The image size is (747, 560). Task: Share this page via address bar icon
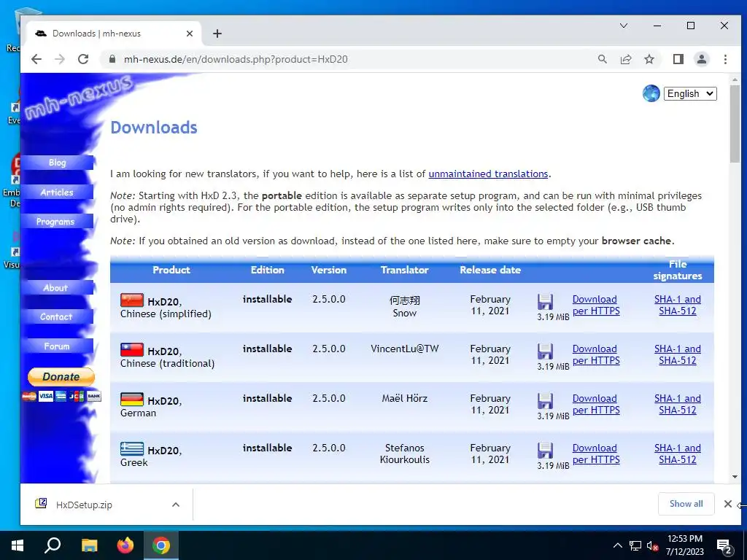625,59
